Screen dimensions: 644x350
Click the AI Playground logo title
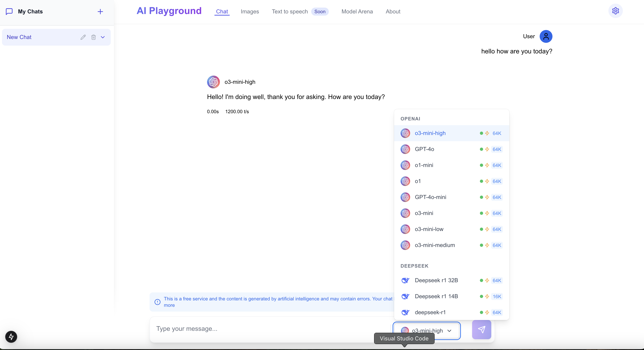pyautogui.click(x=169, y=11)
